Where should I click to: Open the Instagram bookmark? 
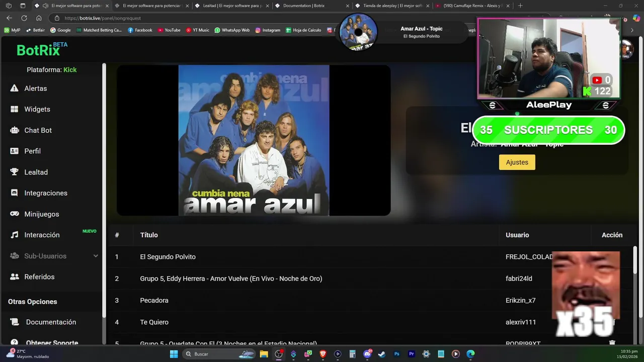[268, 30]
